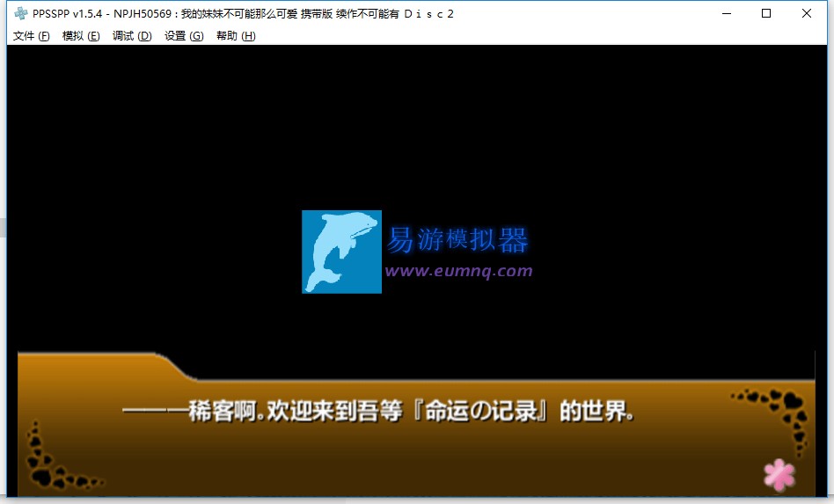
Task: Open the 调试 (D) menu
Action: pyautogui.click(x=132, y=35)
